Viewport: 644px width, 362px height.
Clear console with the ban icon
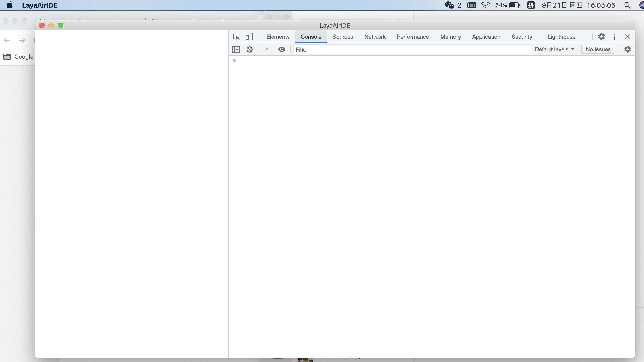(x=250, y=49)
